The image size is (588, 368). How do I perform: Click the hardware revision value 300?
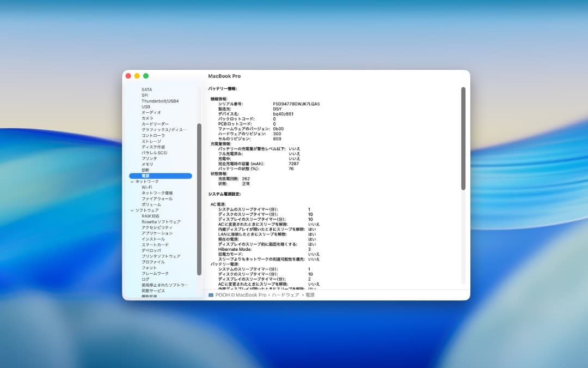[x=277, y=134]
